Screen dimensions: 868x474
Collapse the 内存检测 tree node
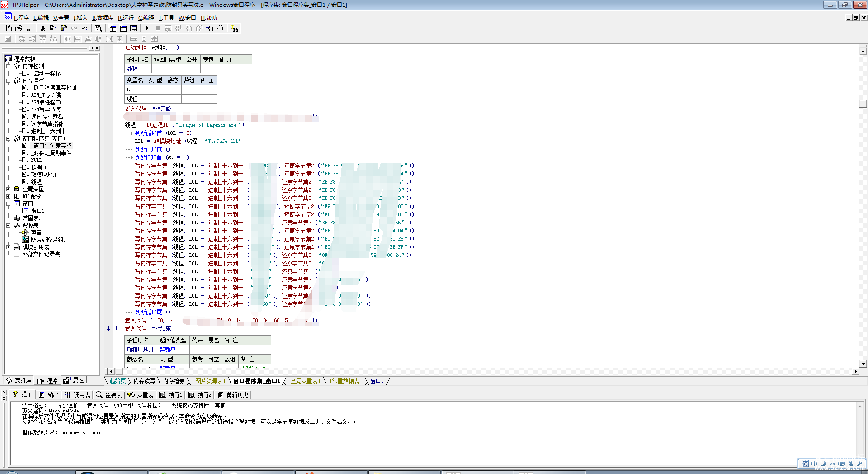tap(8, 66)
